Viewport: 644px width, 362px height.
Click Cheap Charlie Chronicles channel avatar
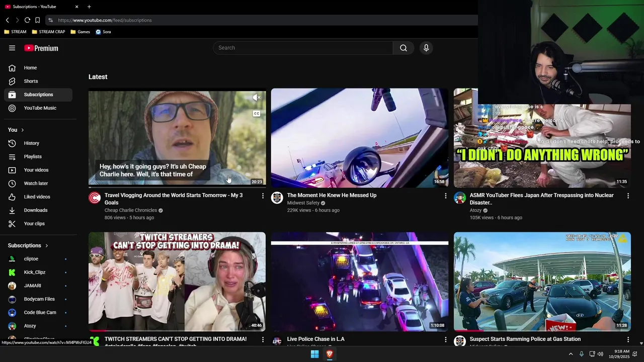[95, 198]
